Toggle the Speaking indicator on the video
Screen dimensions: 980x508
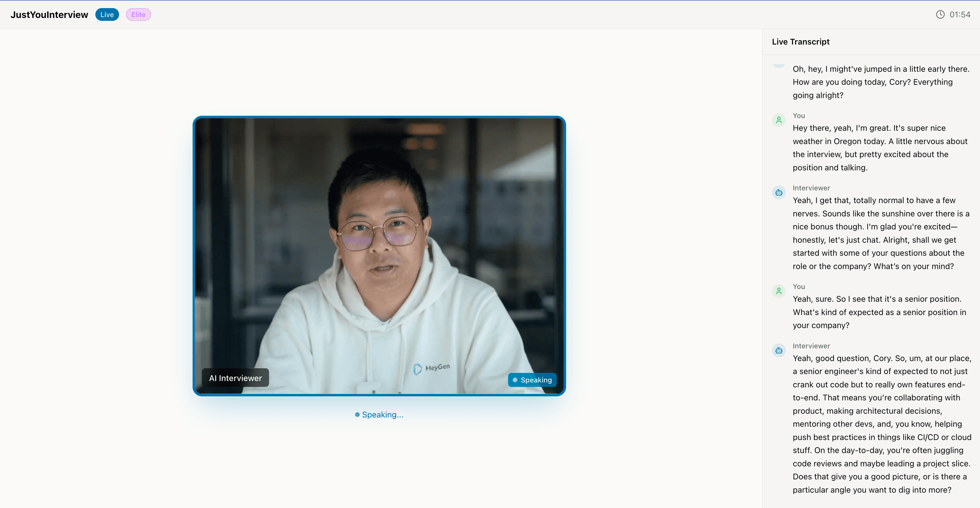[532, 380]
